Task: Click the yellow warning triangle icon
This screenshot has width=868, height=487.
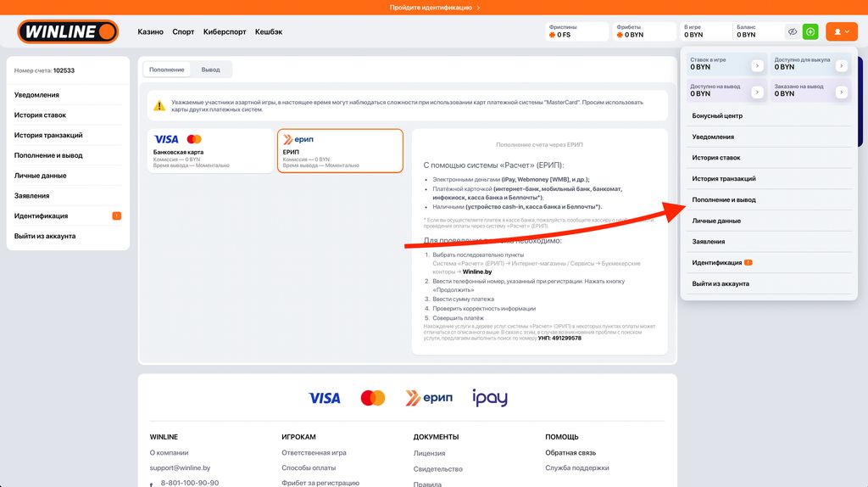Action: pyautogui.click(x=159, y=106)
